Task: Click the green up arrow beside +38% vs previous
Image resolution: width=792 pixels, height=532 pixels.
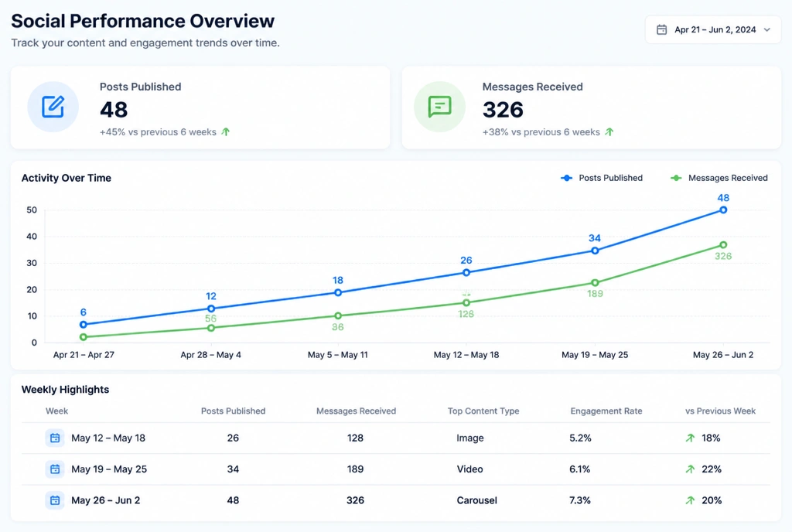Action: pyautogui.click(x=609, y=131)
